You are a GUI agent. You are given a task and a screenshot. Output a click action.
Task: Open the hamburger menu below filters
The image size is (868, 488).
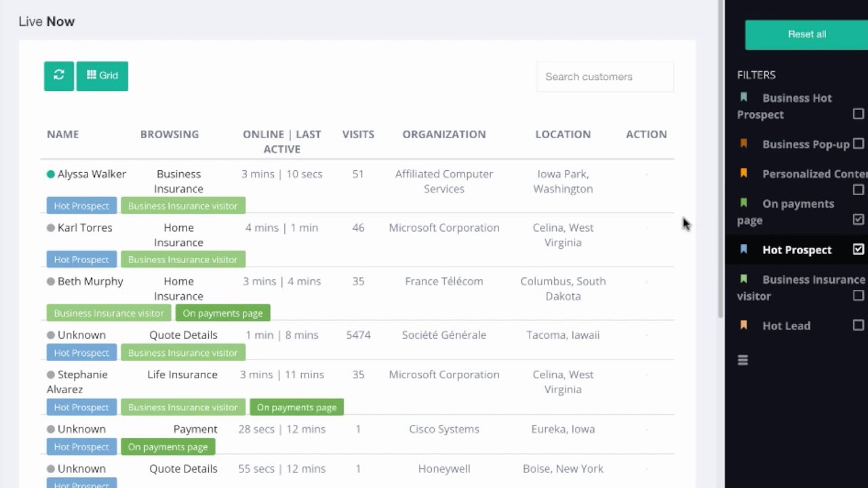743,361
